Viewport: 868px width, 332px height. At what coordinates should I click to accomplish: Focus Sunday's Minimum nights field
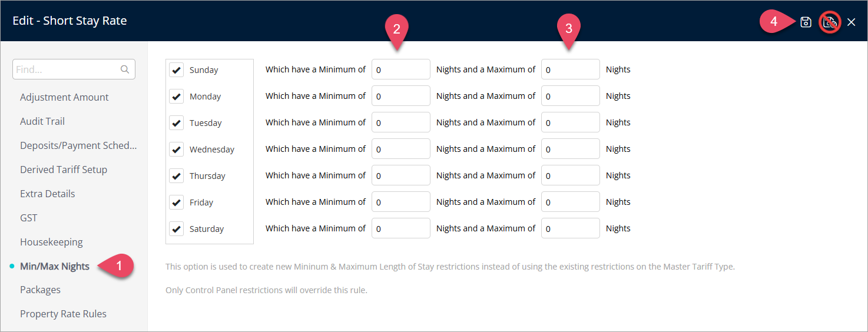click(401, 69)
